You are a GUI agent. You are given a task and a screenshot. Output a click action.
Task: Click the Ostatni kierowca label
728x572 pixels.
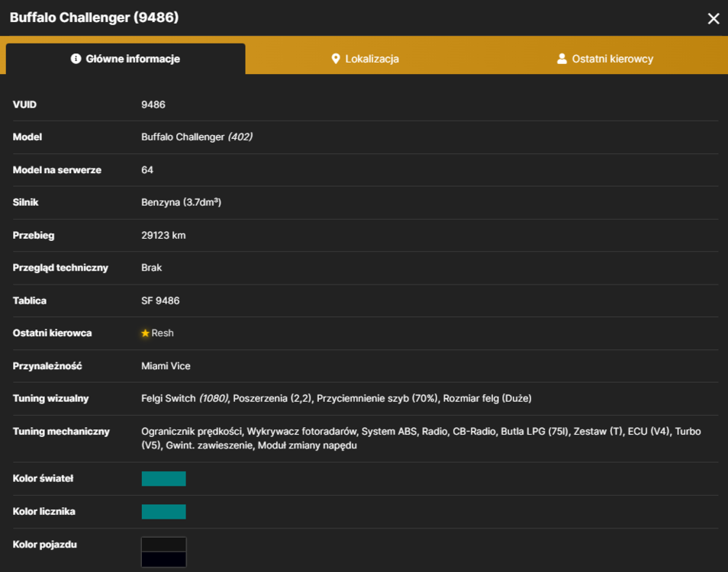coord(52,333)
